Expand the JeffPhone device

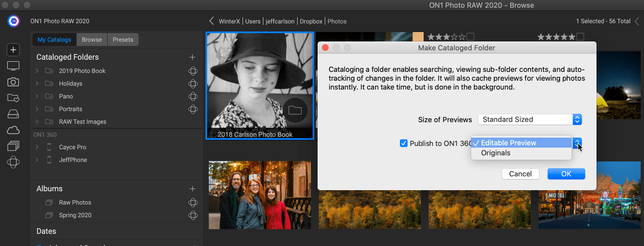click(37, 160)
